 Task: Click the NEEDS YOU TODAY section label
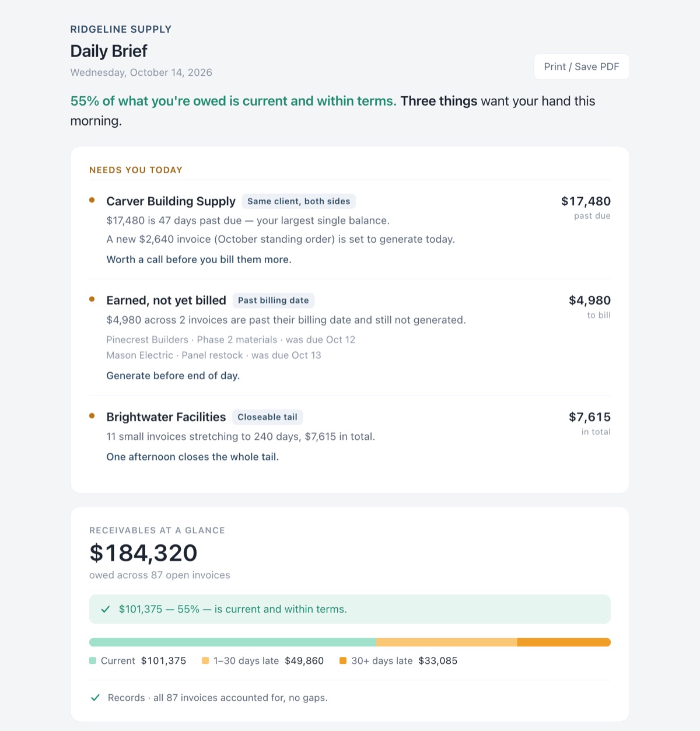(x=136, y=170)
